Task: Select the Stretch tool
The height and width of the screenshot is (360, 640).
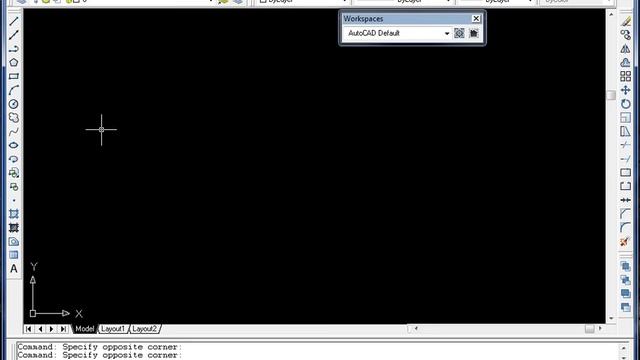Action: 625,131
